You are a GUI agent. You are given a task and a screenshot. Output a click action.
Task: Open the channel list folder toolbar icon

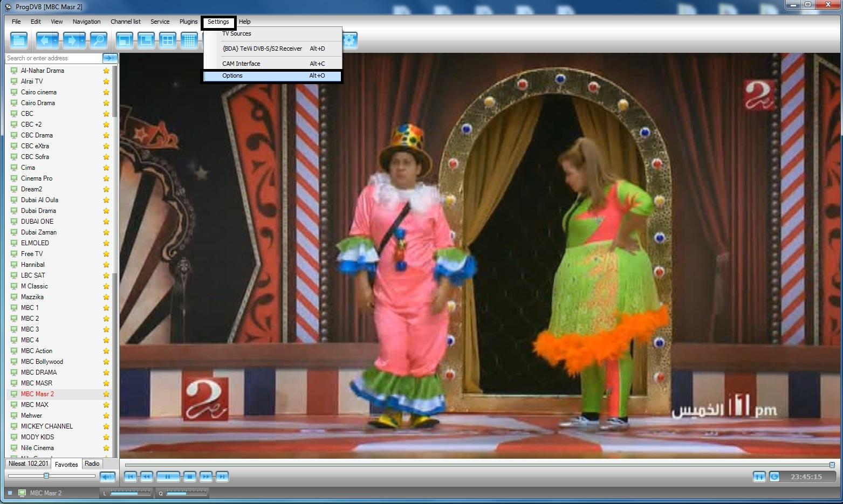19,40
